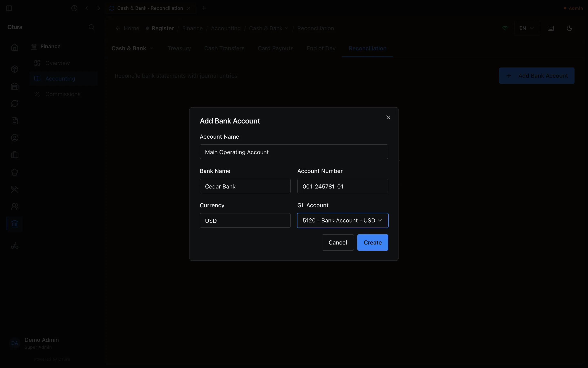Screen dimensions: 588x368
Task: Open the sync refresh icon in sidebar
Action: (14, 103)
